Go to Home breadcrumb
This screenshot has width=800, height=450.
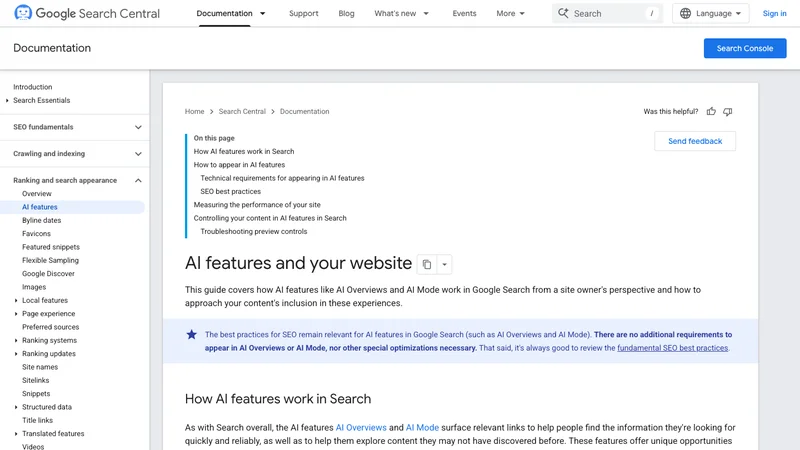(194, 111)
